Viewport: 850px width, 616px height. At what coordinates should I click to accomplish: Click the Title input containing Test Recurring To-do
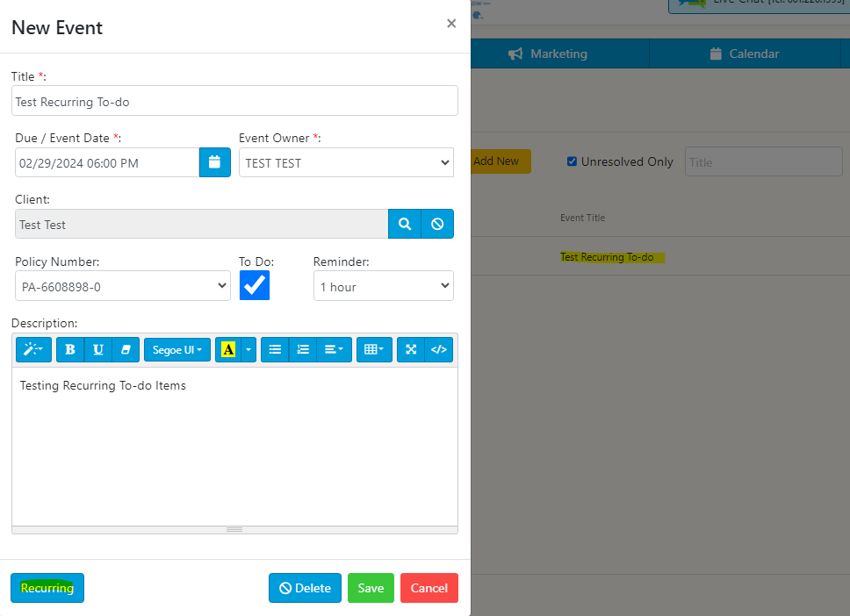pos(234,100)
